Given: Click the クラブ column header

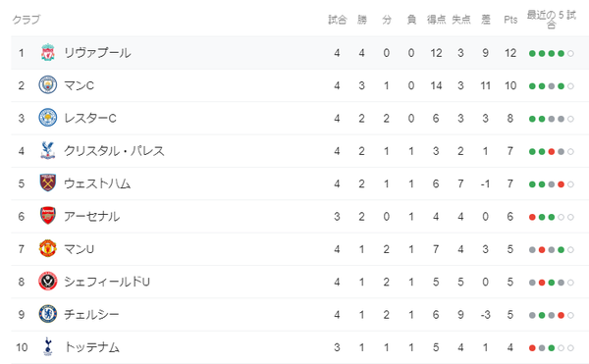Looking at the screenshot, I should pyautogui.click(x=26, y=20).
